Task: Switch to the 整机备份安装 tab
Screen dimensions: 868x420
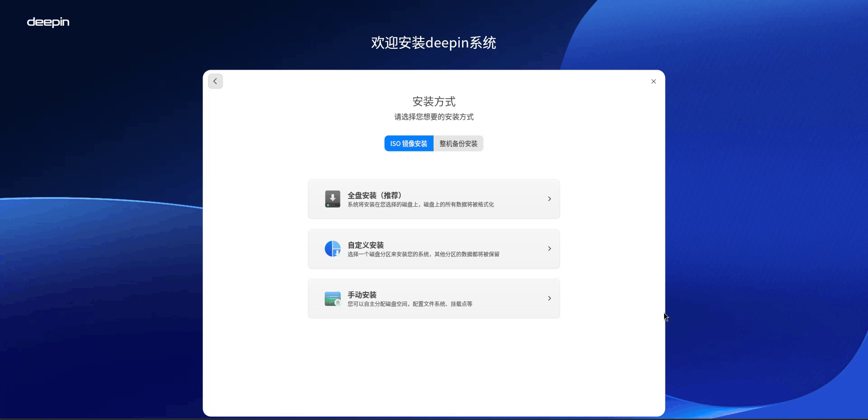Action: (458, 143)
